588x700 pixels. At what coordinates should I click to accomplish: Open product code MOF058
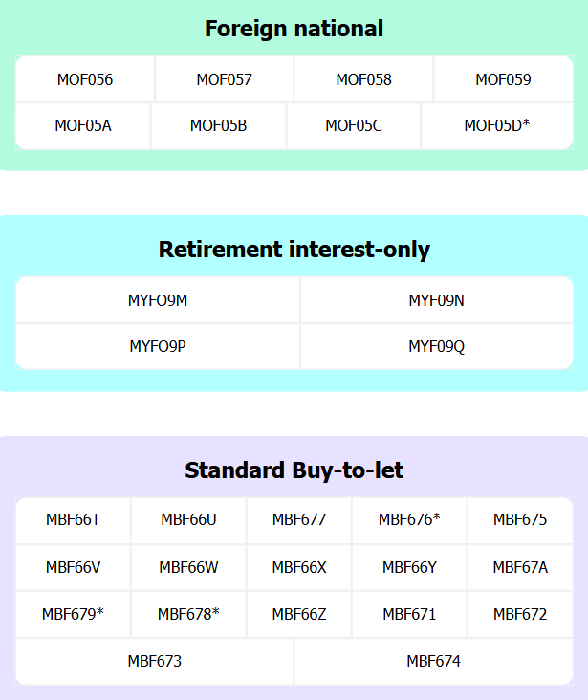[x=363, y=79]
